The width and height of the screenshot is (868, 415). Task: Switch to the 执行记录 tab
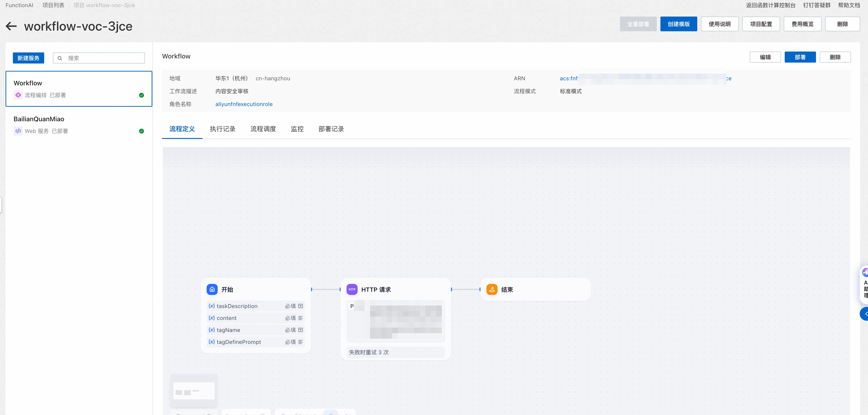pos(222,129)
